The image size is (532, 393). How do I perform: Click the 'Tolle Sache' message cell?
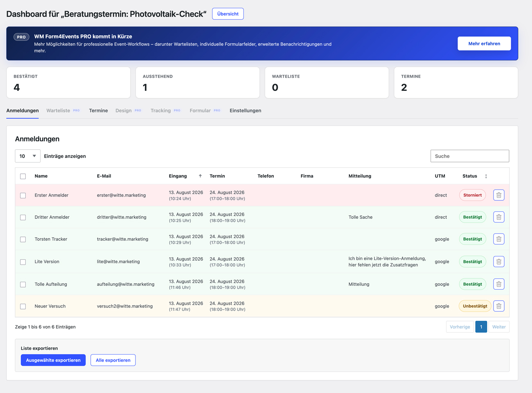click(361, 217)
